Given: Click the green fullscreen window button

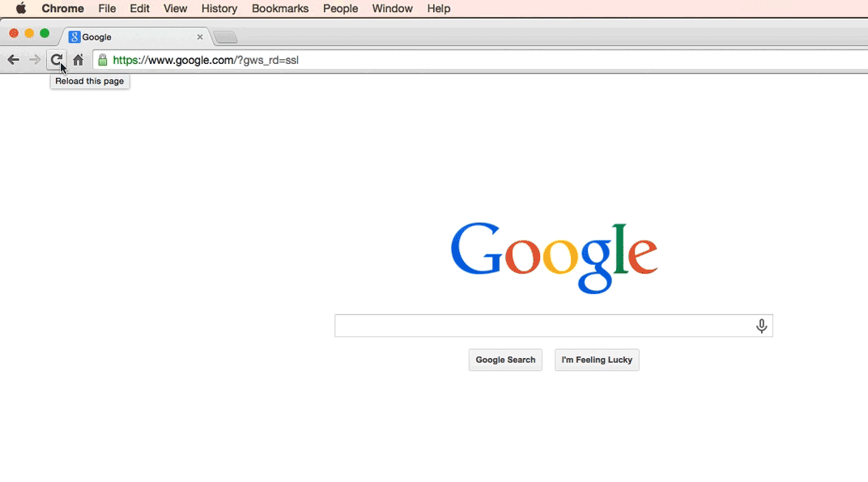Looking at the screenshot, I should [45, 33].
